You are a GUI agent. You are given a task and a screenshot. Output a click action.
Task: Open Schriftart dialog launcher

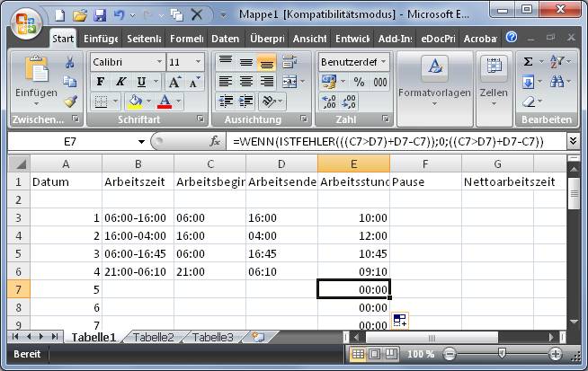[x=200, y=119]
